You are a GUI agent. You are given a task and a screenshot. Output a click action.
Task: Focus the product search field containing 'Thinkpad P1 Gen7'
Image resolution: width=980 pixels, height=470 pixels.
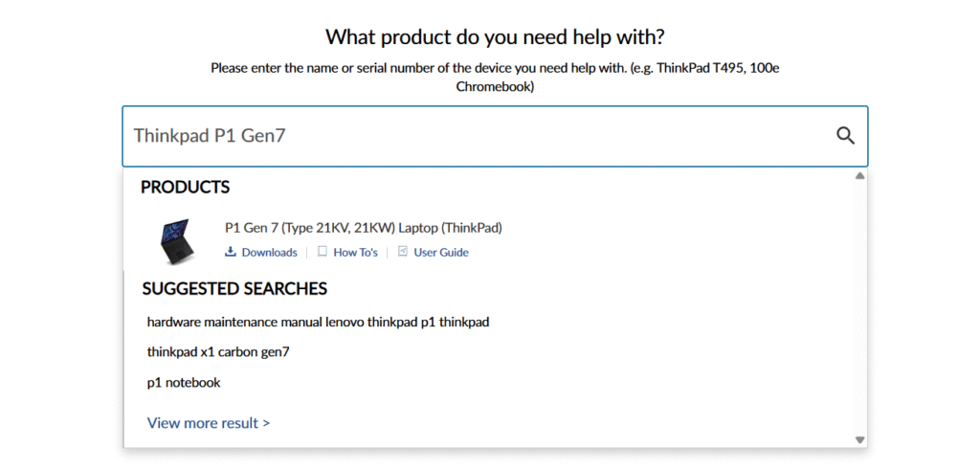[x=479, y=136]
